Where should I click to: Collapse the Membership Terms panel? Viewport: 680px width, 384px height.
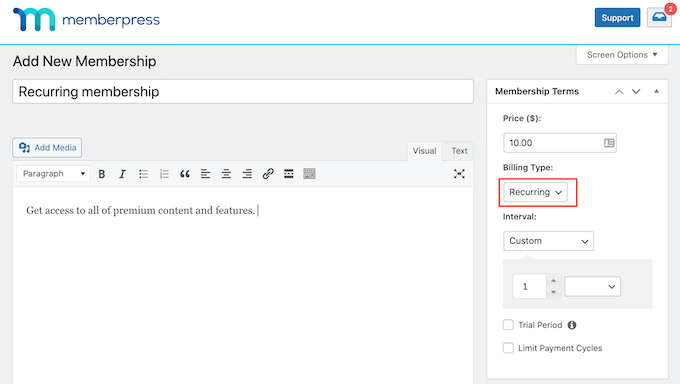[656, 91]
